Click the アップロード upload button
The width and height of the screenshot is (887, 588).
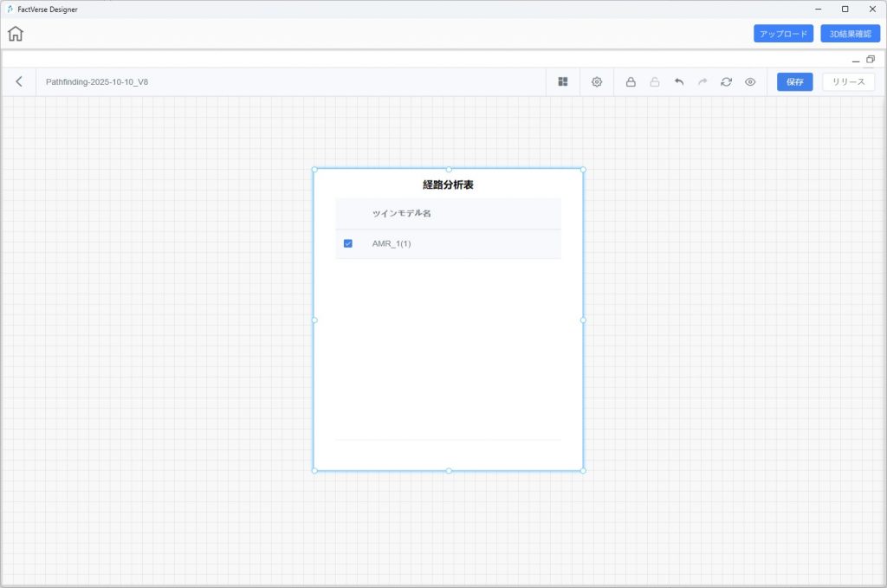[783, 34]
